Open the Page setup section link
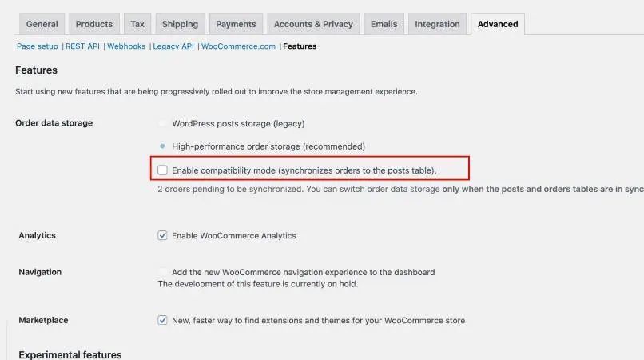Viewport: 644px width, 360px height. point(38,46)
